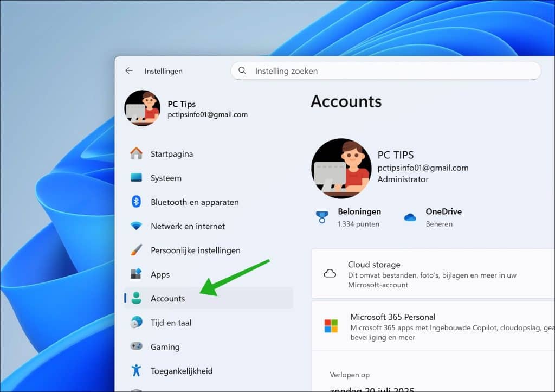The image size is (555, 392).
Task: Click the Microsoft logo icon
Action: pos(331,326)
